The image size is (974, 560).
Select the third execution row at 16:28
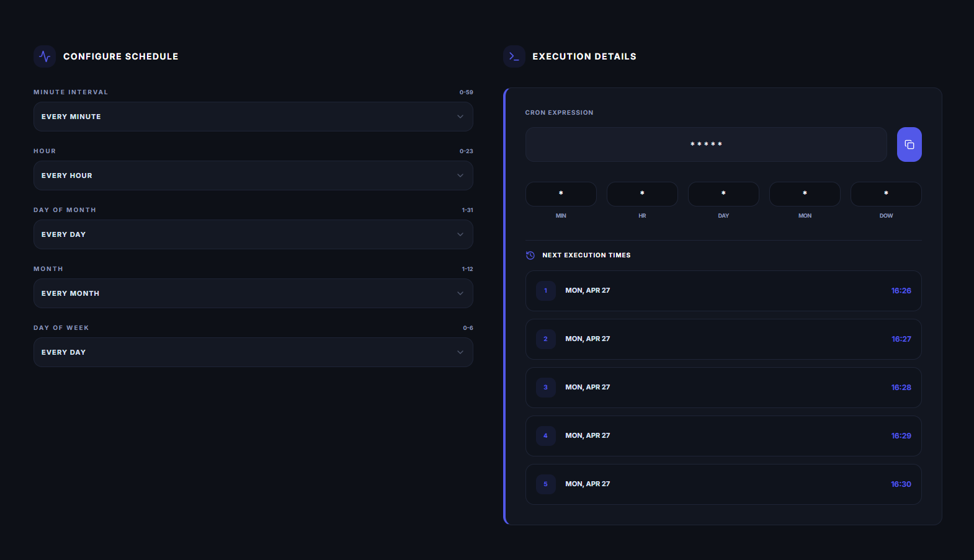click(x=723, y=388)
